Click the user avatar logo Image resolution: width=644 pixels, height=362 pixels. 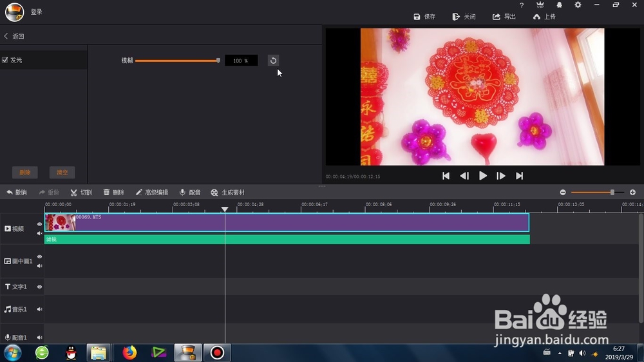tap(14, 12)
